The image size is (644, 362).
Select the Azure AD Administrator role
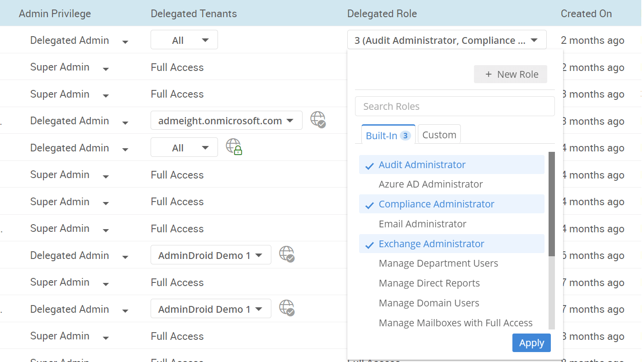[431, 184]
